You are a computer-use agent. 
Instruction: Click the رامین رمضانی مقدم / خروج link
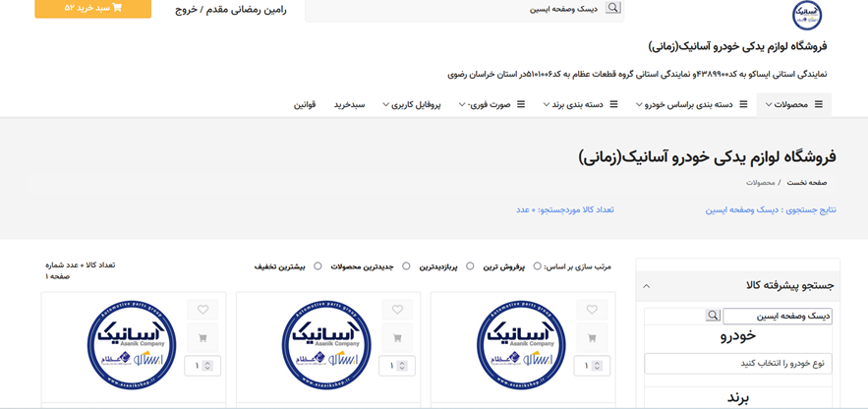tap(231, 10)
